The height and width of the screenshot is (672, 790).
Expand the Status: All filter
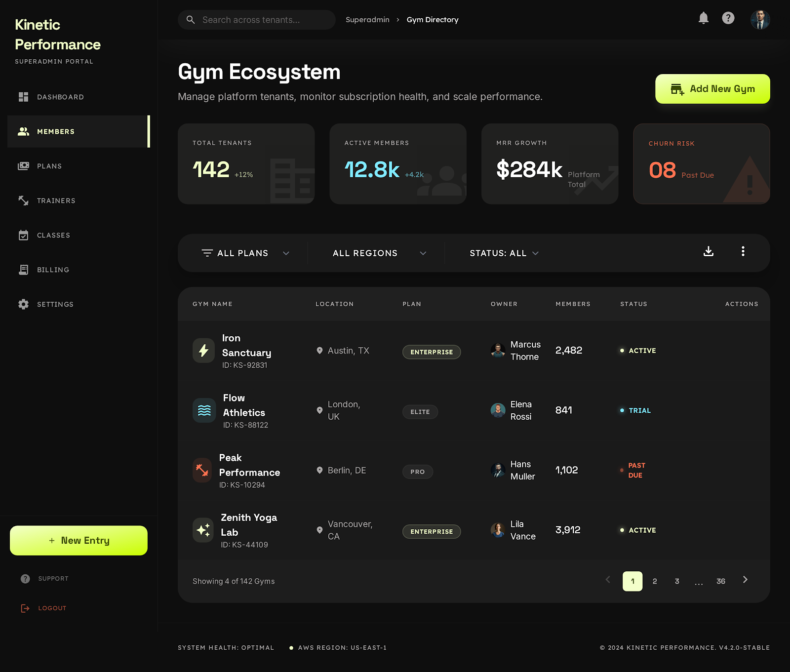coord(503,253)
